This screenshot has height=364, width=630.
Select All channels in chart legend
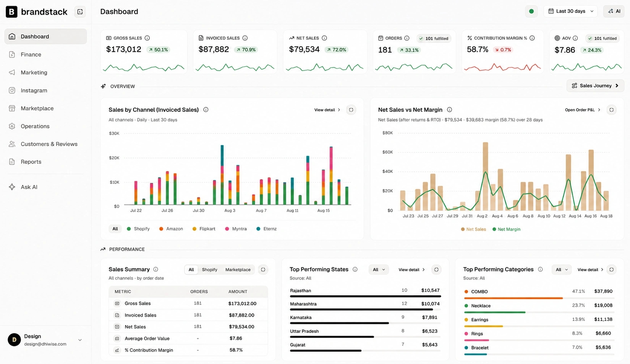pos(115,229)
